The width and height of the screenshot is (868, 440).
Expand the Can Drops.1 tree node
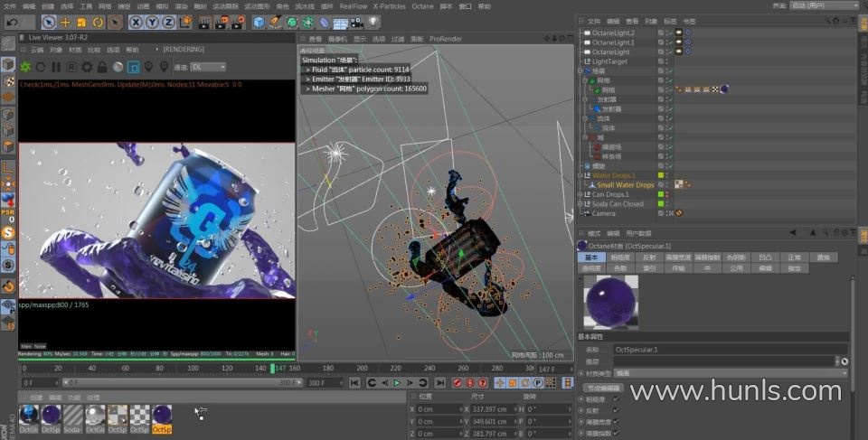tap(580, 194)
